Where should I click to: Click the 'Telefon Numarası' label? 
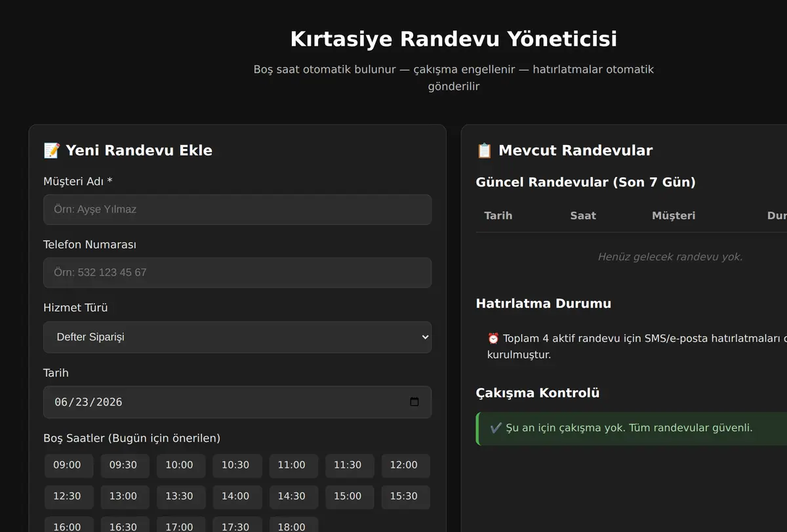[x=90, y=245]
